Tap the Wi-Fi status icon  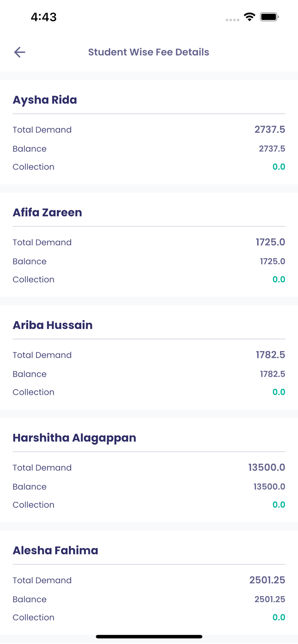[249, 17]
